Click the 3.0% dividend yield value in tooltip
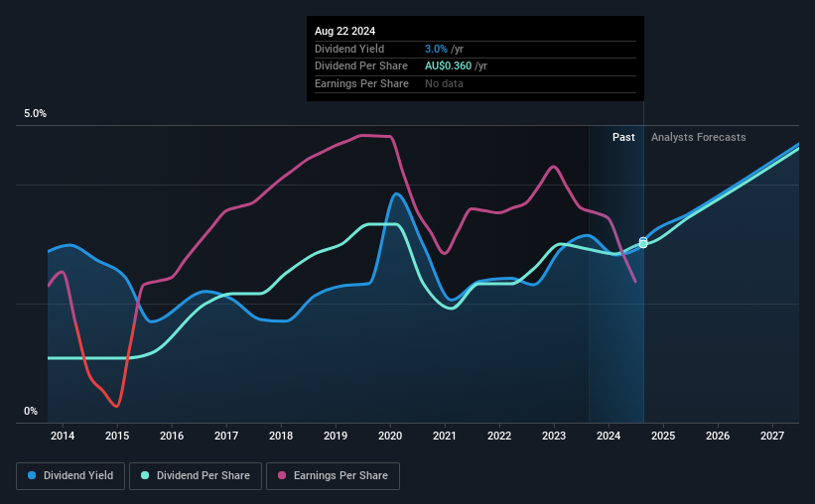815x504 pixels. pyautogui.click(x=436, y=49)
